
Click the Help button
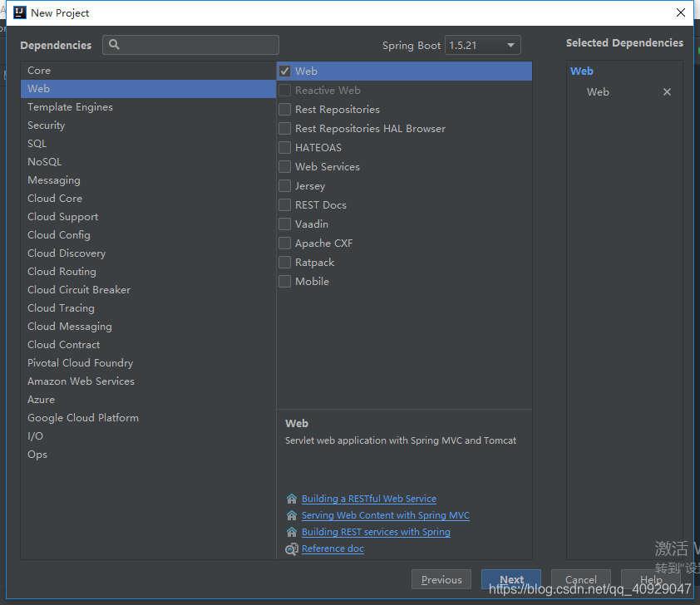tap(651, 579)
